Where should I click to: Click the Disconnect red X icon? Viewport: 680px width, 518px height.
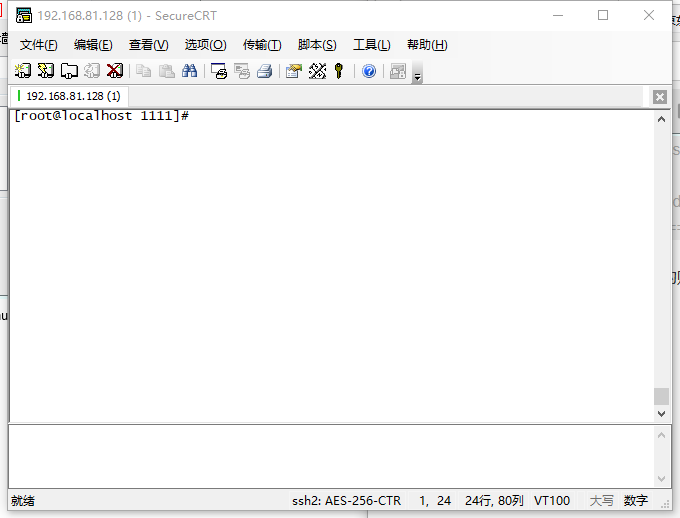pyautogui.click(x=115, y=71)
